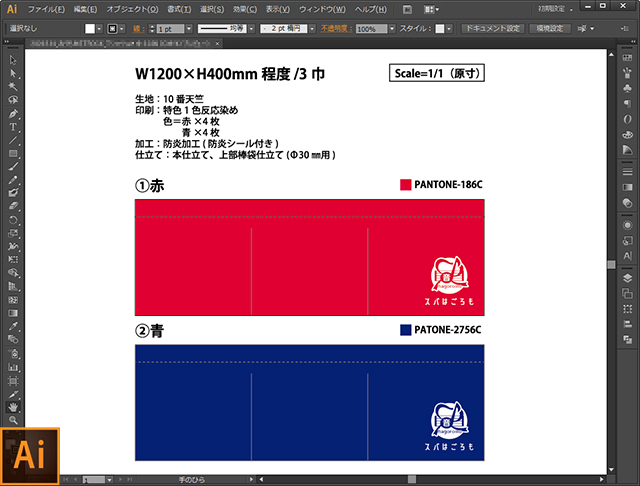Select the Rotate tool
Image resolution: width=640 pixels, height=486 pixels.
[x=13, y=220]
